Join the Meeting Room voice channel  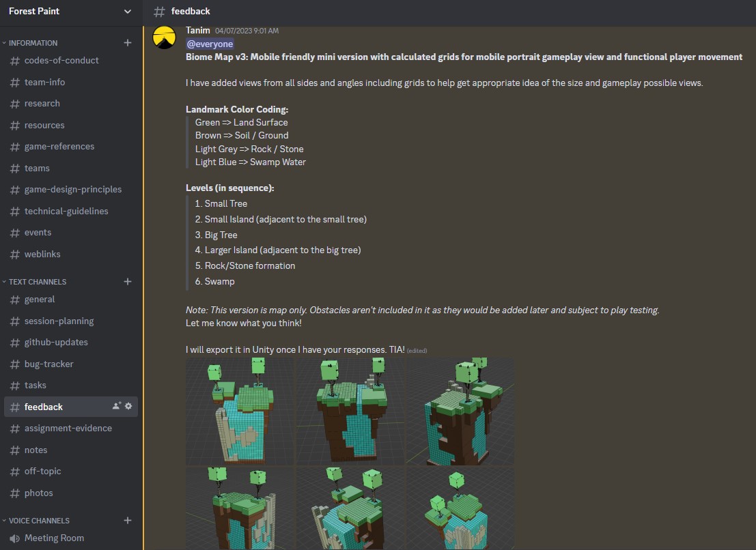pos(71,538)
